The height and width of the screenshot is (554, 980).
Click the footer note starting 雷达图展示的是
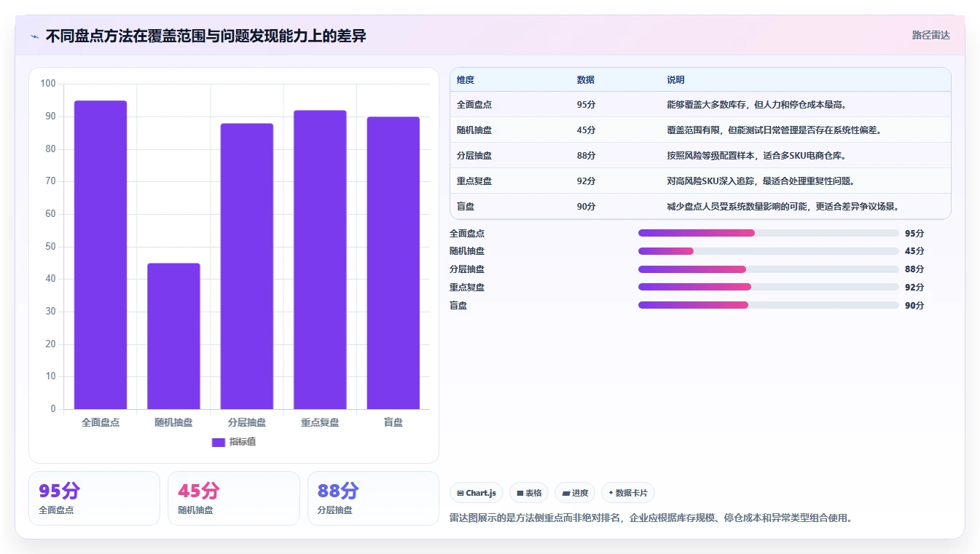click(x=651, y=518)
